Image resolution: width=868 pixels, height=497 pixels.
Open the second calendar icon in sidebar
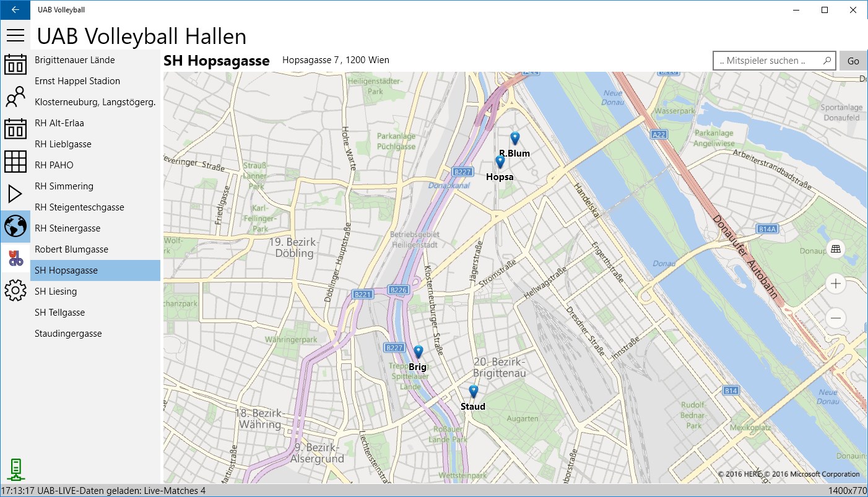click(x=15, y=129)
